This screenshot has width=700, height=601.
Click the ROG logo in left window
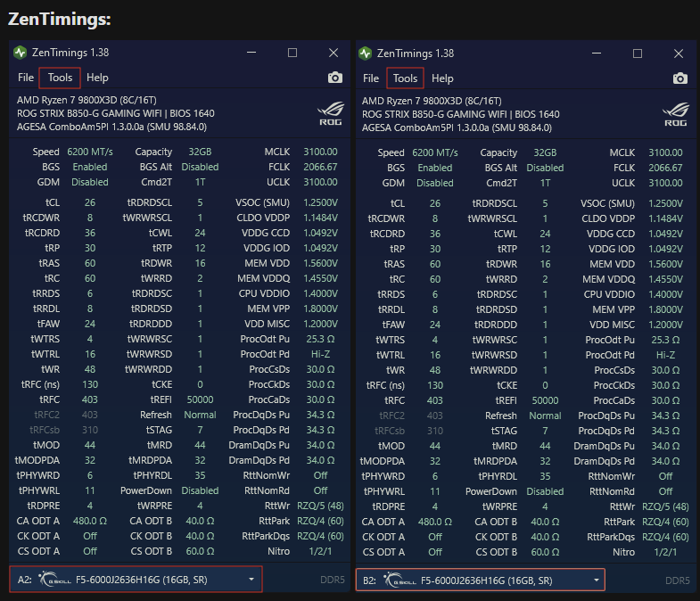pos(330,114)
